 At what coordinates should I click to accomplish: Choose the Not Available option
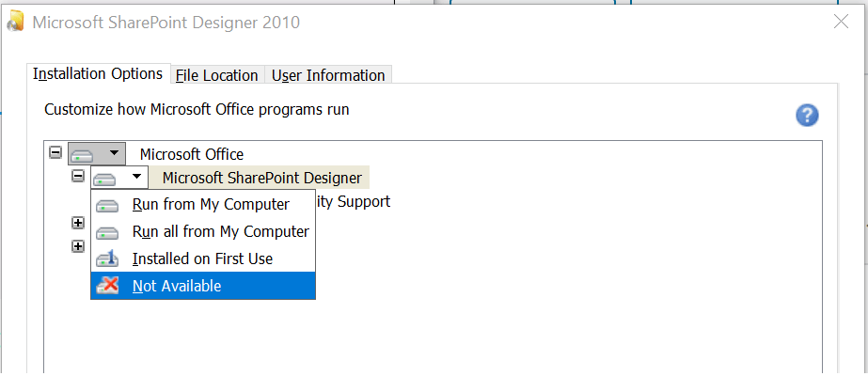coord(203,286)
